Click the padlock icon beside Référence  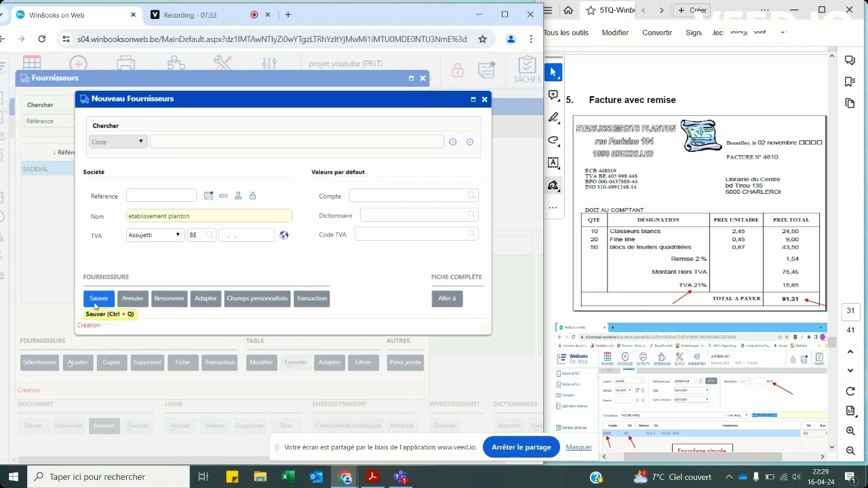coord(252,196)
